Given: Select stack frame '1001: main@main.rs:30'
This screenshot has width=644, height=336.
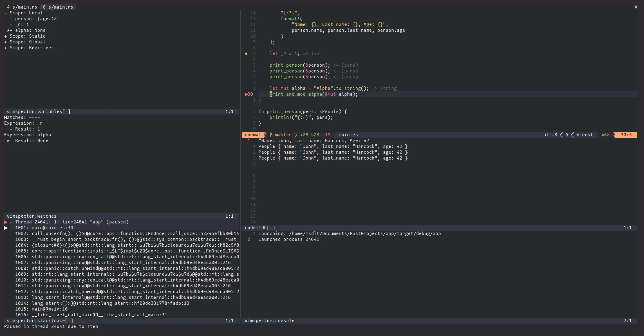Looking at the screenshot, I should (44, 228).
